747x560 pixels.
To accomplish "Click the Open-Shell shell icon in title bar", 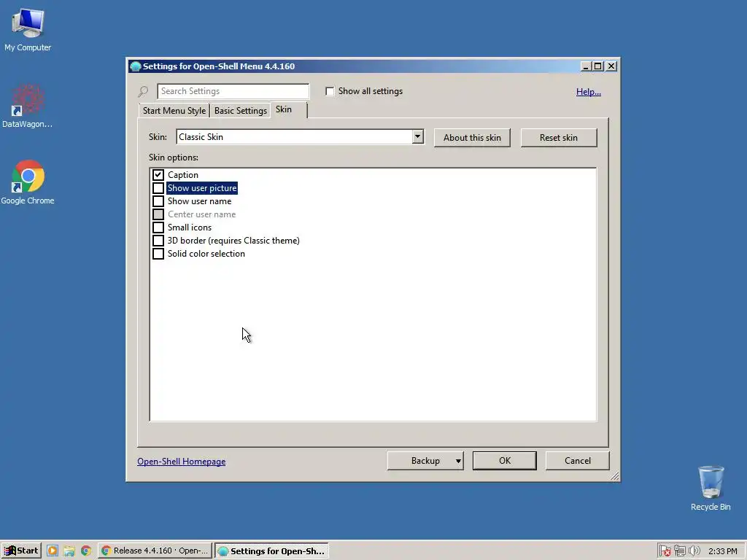I will click(135, 66).
